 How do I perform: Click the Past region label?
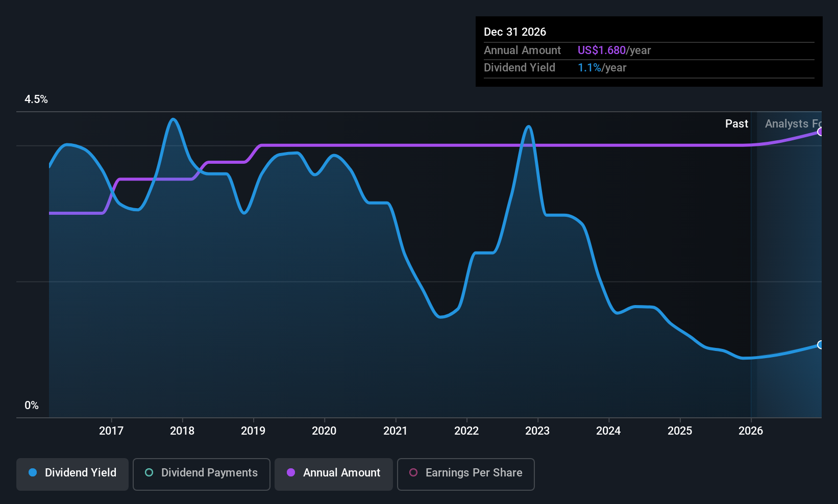[736, 123]
